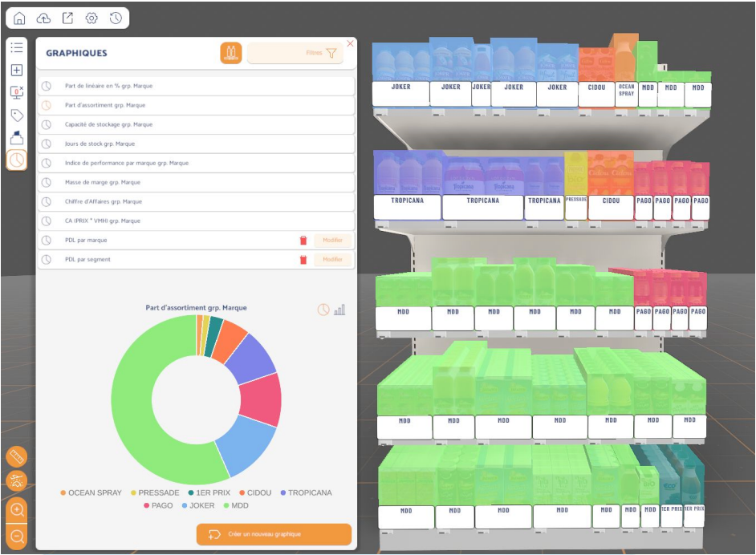Switch chart to bar view icon
This screenshot has height=555, width=756.
[x=340, y=310]
